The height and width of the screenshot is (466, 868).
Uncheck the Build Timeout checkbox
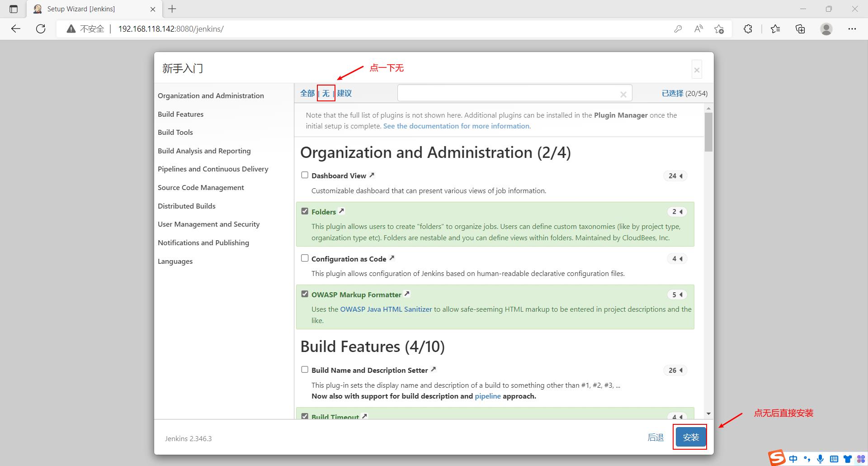click(x=305, y=416)
